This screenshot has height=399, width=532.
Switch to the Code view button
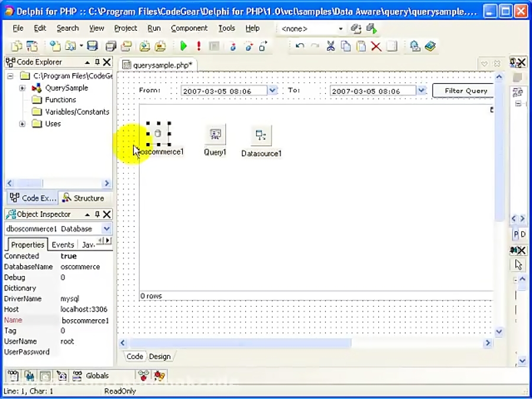134,356
